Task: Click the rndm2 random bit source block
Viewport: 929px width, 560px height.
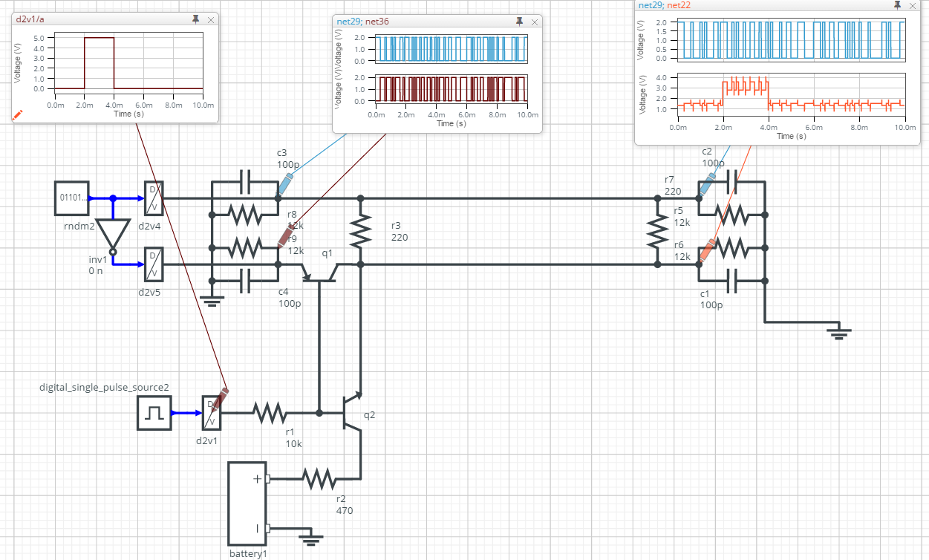Action: coord(72,198)
